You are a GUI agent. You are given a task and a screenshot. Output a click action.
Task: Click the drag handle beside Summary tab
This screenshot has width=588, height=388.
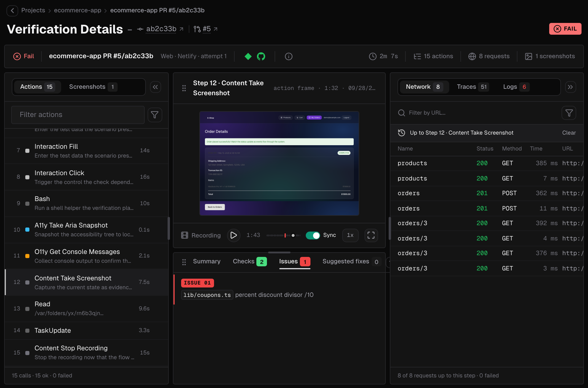pos(184,262)
